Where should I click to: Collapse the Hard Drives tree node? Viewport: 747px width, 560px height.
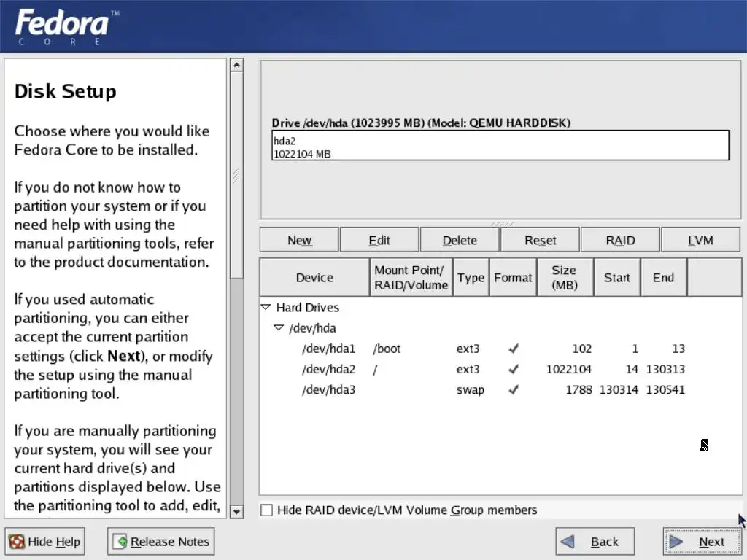click(x=266, y=307)
